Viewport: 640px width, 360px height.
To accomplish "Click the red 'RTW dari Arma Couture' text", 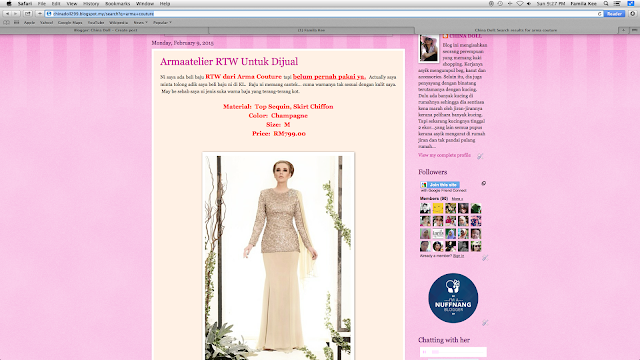I will (x=244, y=76).
